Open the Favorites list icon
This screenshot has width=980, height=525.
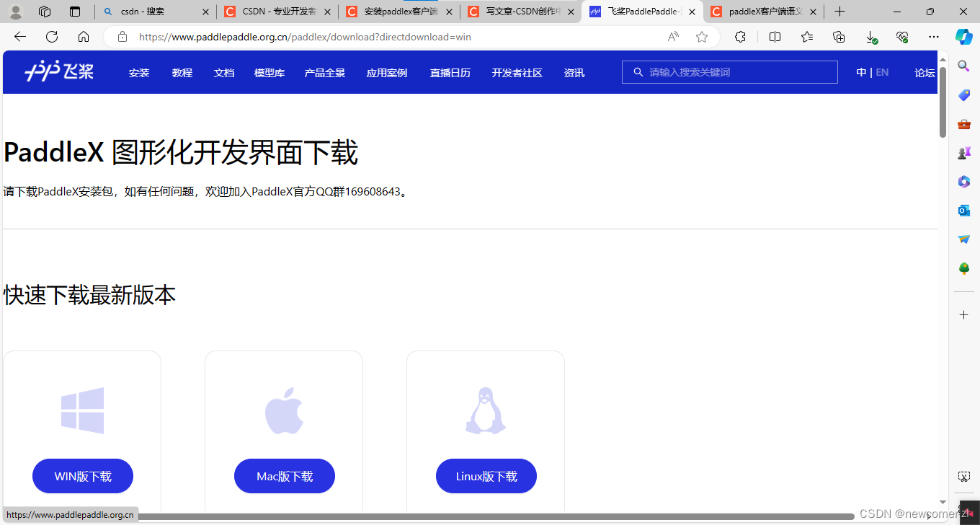click(x=807, y=37)
